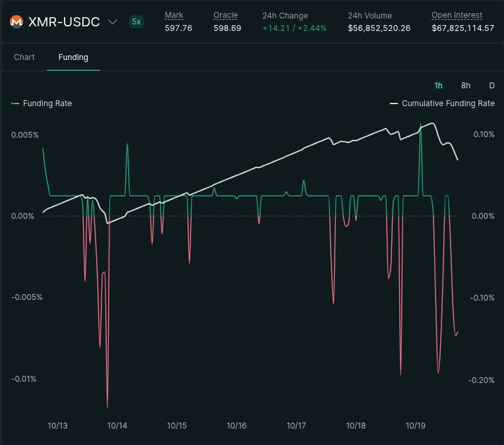Viewport: 504px width, 445px height.
Task: Click the 10/15 date label on x-axis
Action: click(177, 426)
